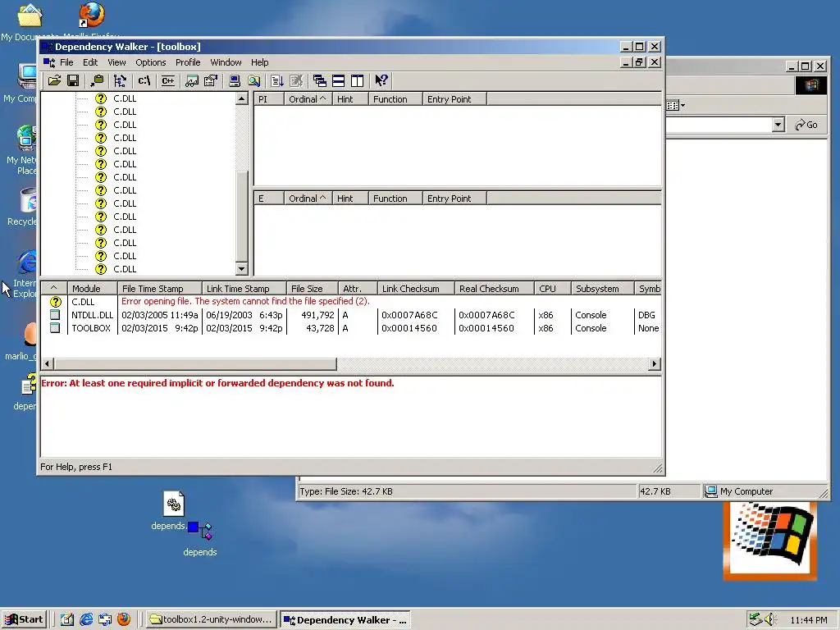Activate the Context Help arrow icon
840x630 pixels.
tap(381, 81)
